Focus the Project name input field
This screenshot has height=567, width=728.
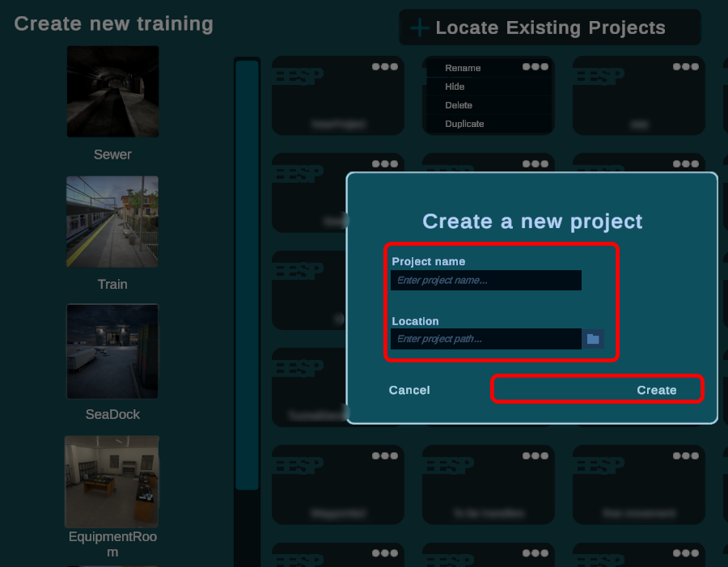pos(485,281)
